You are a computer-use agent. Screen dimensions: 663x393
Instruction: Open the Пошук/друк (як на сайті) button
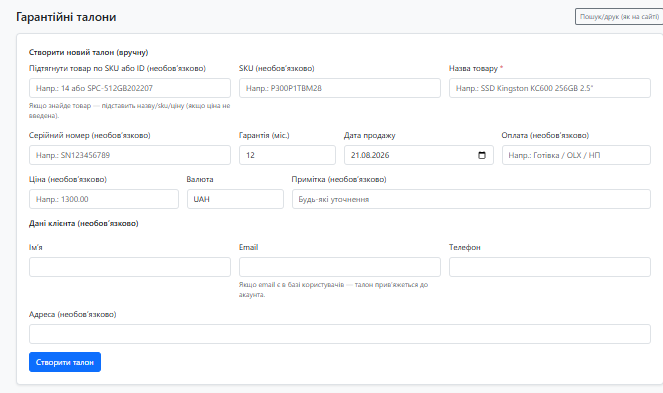tap(619, 16)
